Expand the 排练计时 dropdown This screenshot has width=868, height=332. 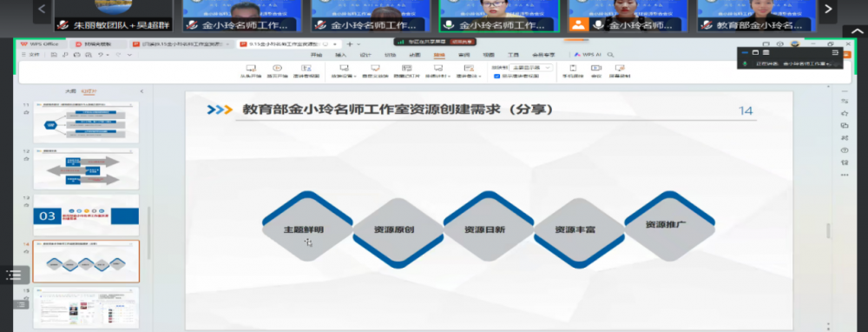(x=449, y=76)
